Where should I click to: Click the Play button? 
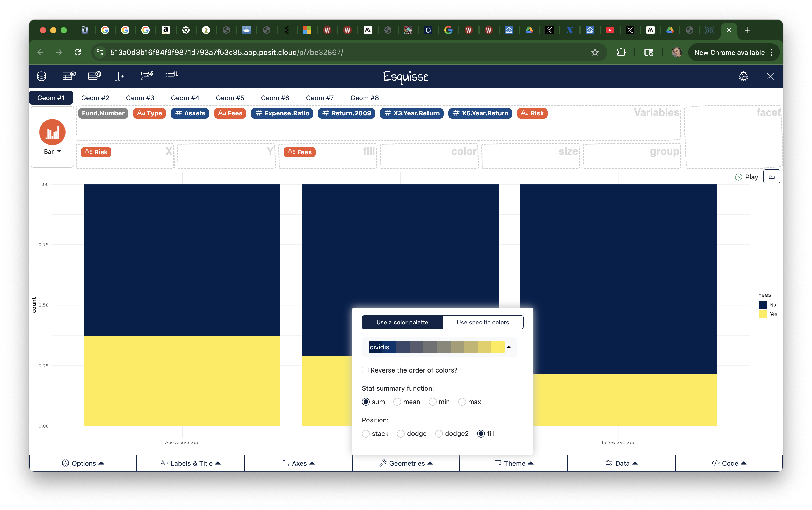[746, 177]
